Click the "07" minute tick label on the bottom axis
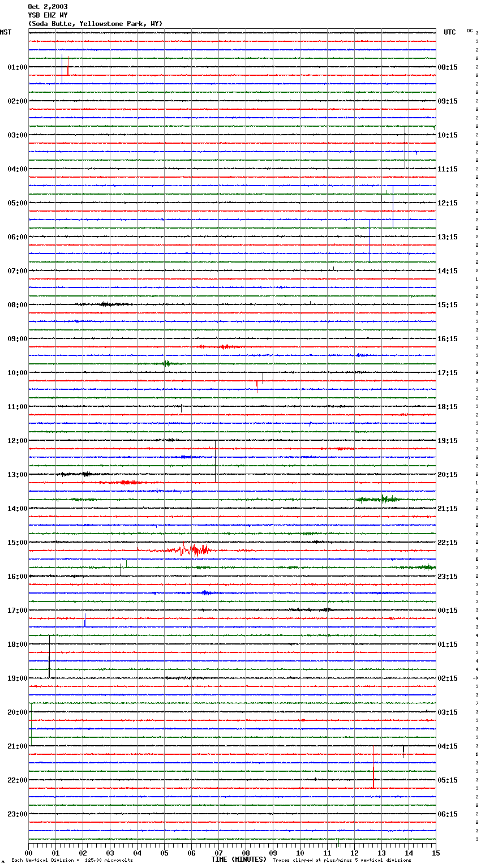The width and height of the screenshot is (481, 868). coord(218,853)
